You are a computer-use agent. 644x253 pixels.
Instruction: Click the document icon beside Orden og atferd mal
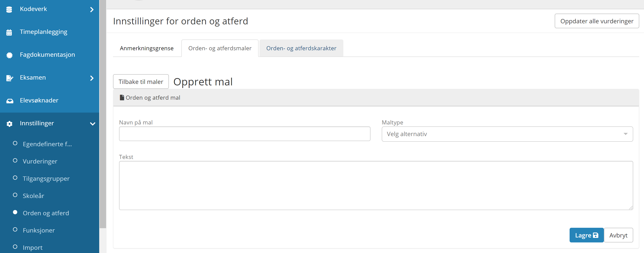pos(122,97)
